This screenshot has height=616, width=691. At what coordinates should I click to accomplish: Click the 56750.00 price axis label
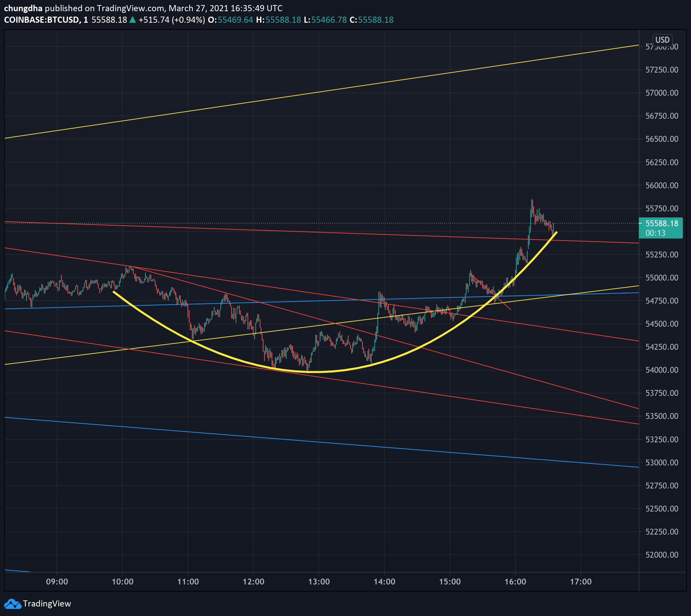click(x=662, y=116)
